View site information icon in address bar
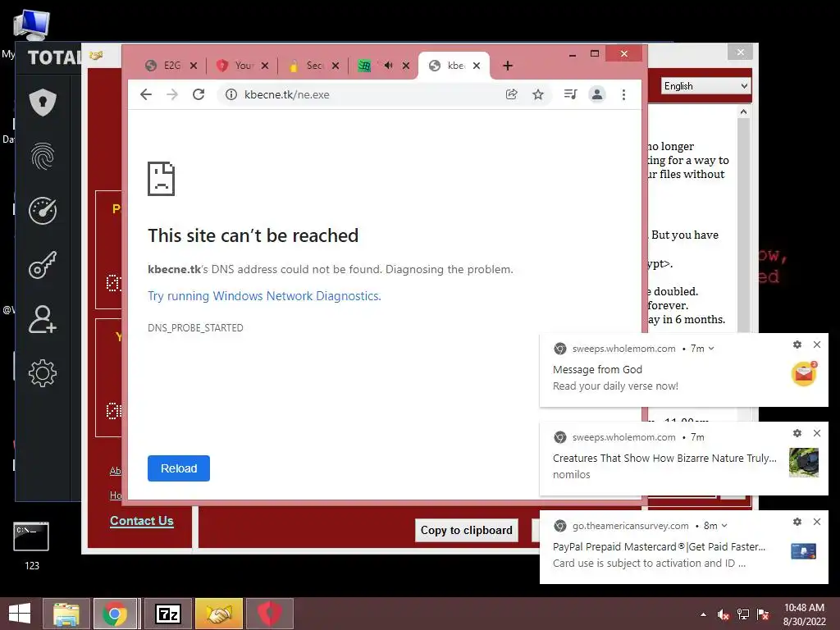The width and height of the screenshot is (840, 630). [x=231, y=95]
